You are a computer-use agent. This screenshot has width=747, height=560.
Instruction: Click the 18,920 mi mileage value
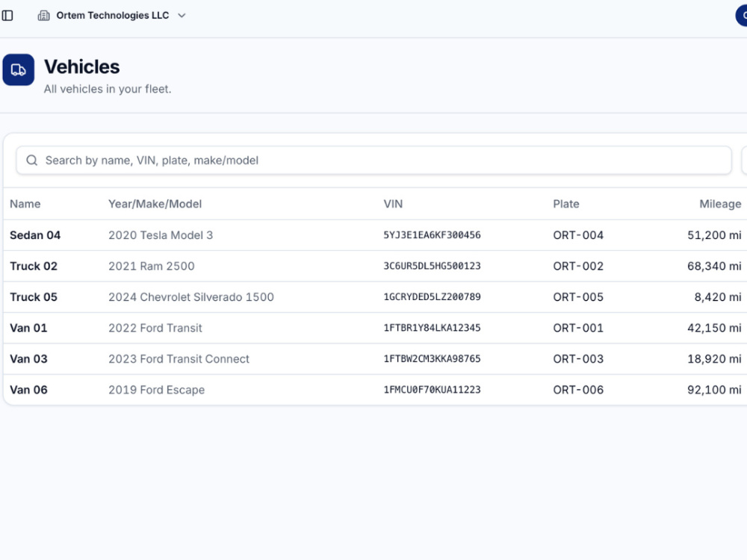(x=714, y=359)
